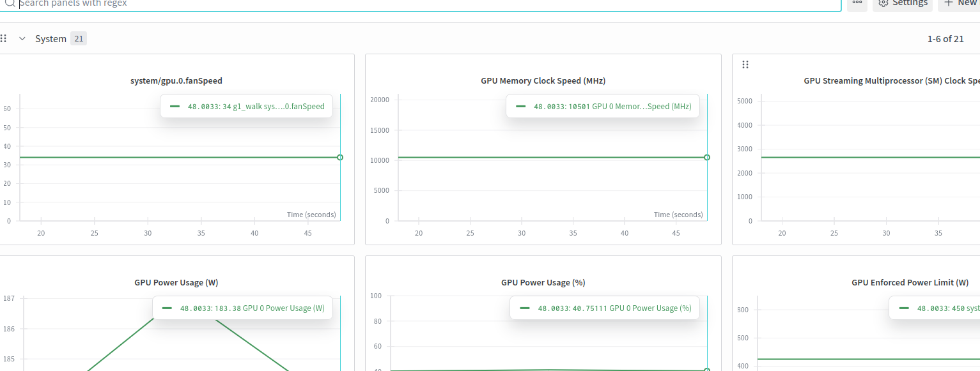980x371 pixels.
Task: Click the green swatch in Power Usage (%) legend
Action: pos(525,308)
